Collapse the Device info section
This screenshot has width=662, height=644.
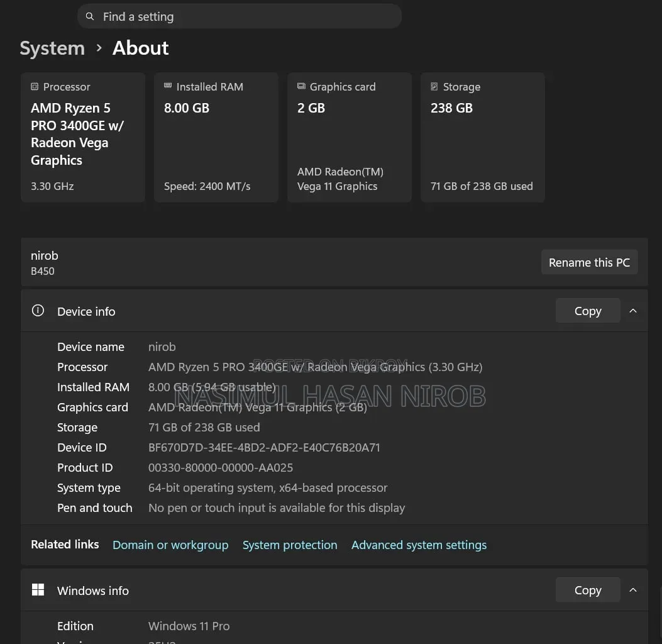click(x=633, y=311)
